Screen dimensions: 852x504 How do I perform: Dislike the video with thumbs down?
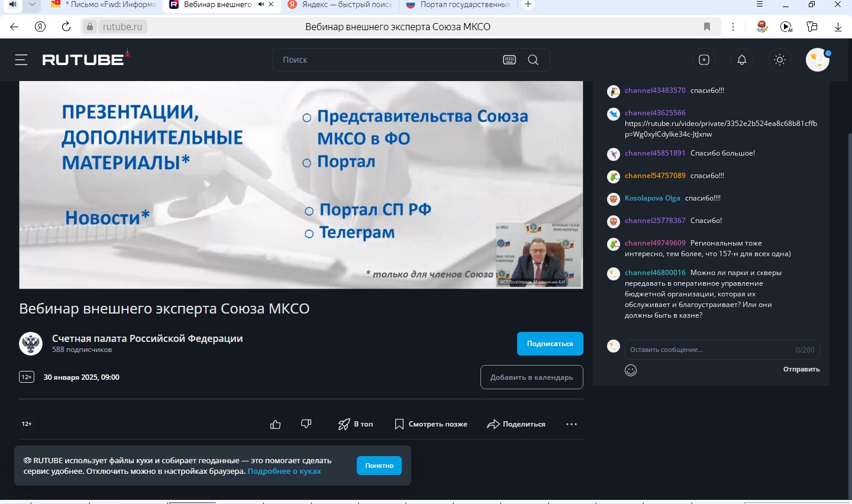click(306, 424)
